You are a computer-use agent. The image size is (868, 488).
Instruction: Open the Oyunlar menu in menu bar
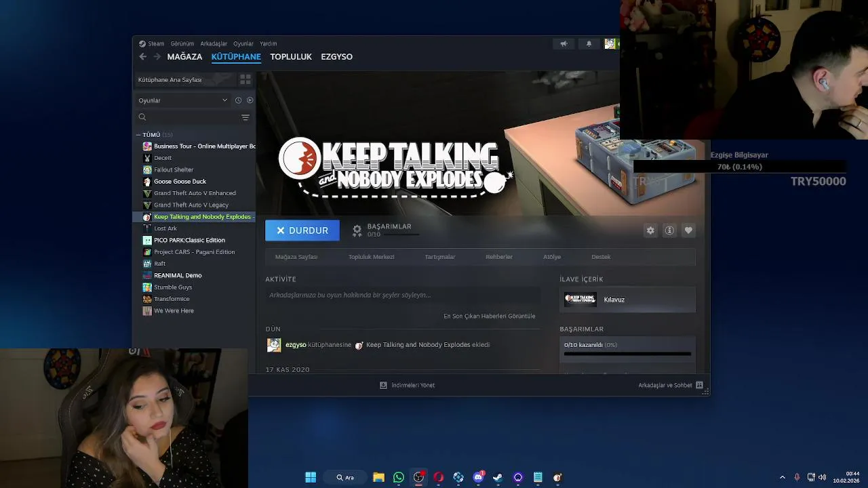243,43
